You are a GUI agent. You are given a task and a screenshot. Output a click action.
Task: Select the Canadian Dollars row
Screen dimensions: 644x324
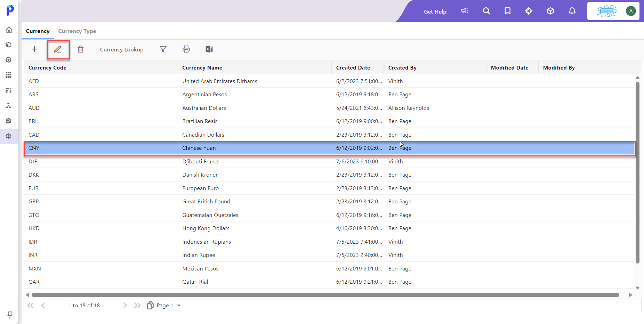point(329,135)
